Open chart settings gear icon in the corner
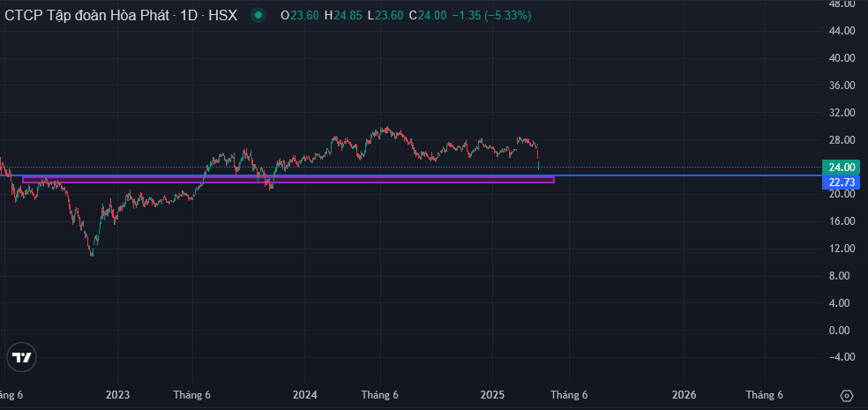 click(x=847, y=396)
